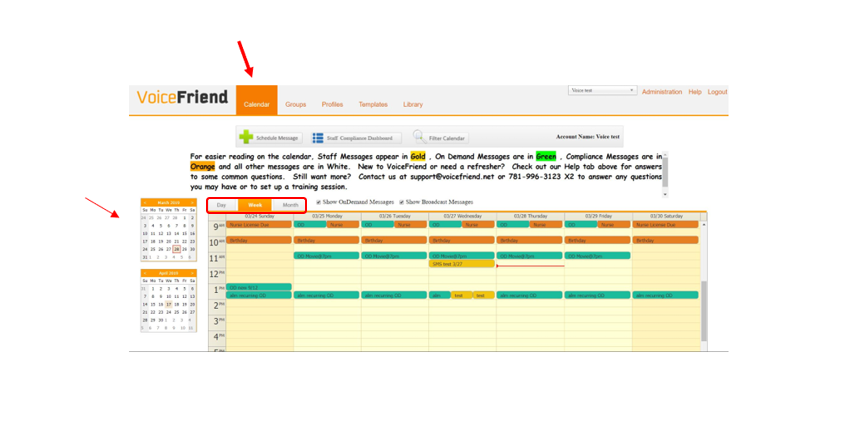Image resolution: width=847 pixels, height=423 pixels.
Task: Switch calendar to Day view
Action: 221,205
